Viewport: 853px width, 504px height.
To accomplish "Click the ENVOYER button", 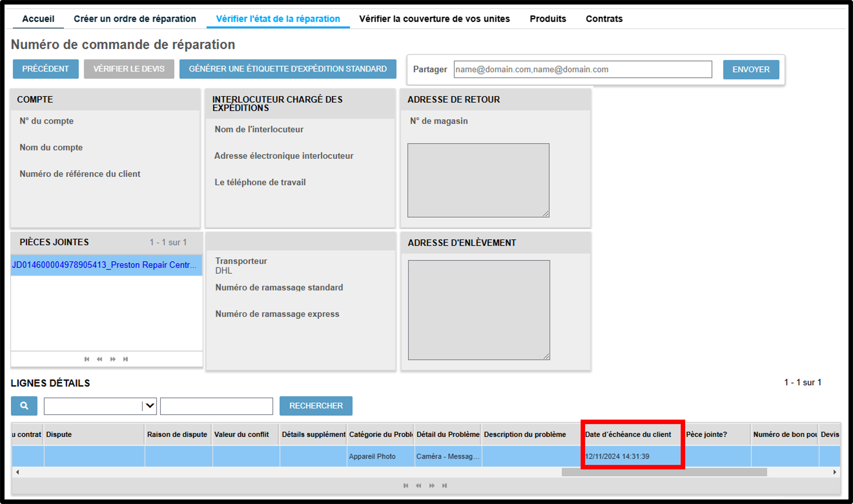I will coord(751,70).
